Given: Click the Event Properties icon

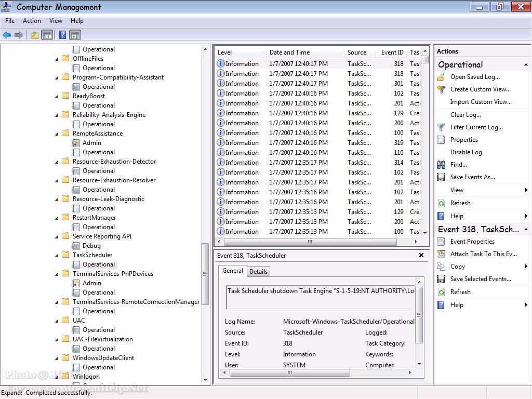Looking at the screenshot, I should pyautogui.click(x=441, y=242).
